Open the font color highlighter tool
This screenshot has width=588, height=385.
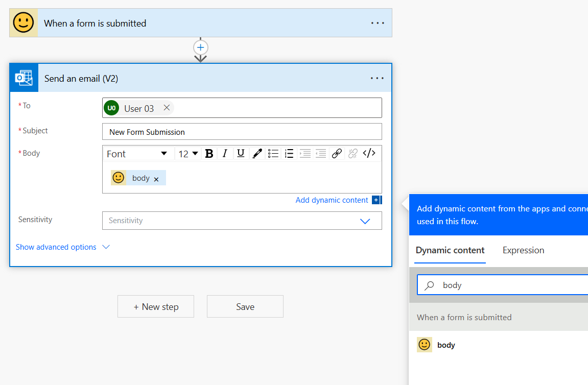click(257, 154)
